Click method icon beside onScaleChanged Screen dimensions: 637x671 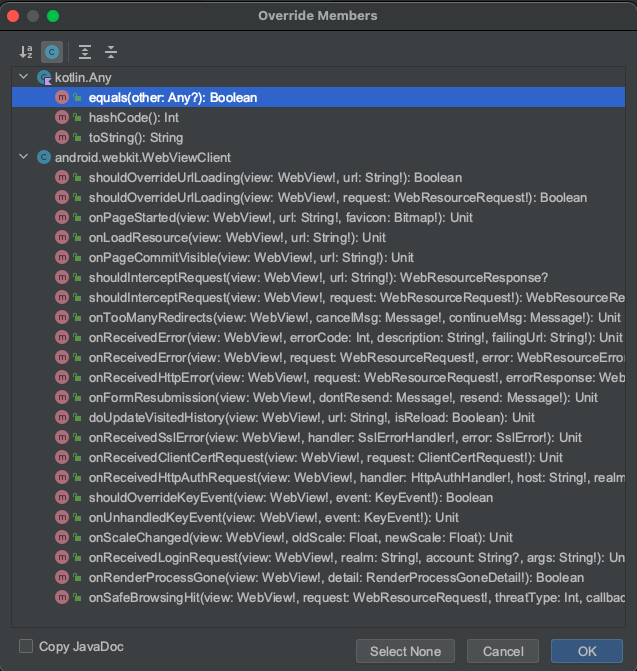pos(62,537)
